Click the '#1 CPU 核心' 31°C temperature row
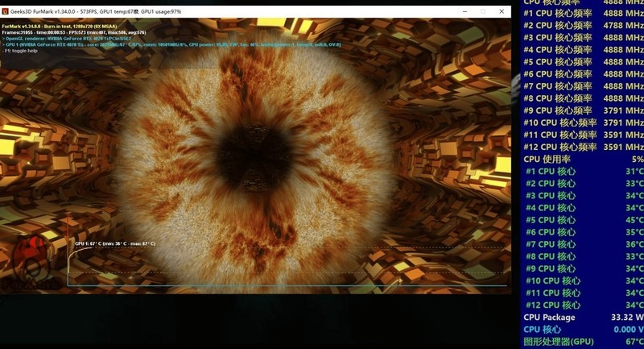The width and height of the screenshot is (644, 349). pyautogui.click(x=584, y=172)
